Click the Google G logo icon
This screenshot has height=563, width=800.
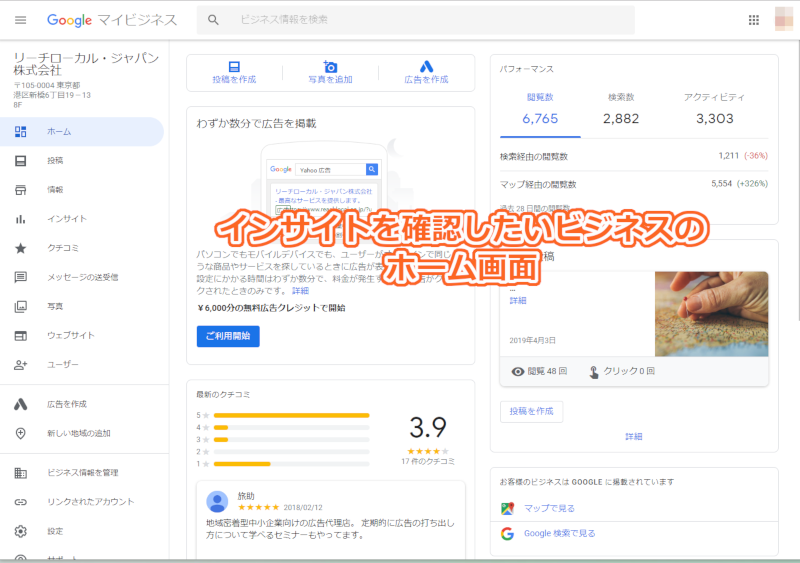point(507,533)
